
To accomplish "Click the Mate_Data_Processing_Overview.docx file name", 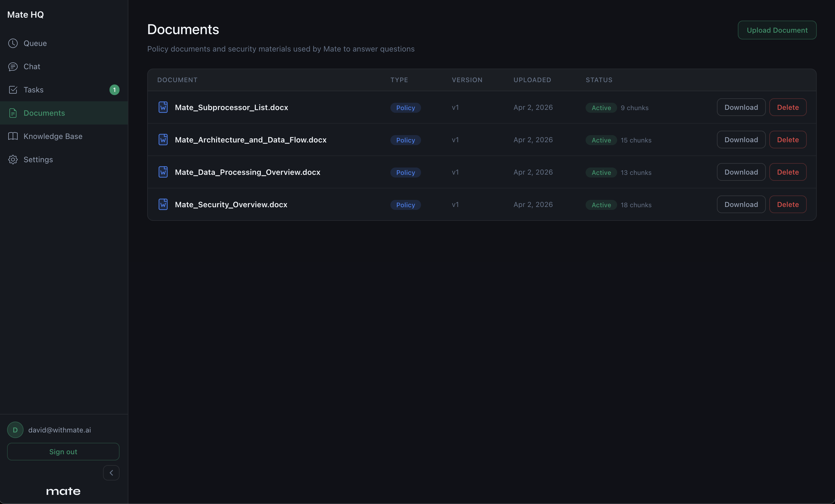I will 248,172.
